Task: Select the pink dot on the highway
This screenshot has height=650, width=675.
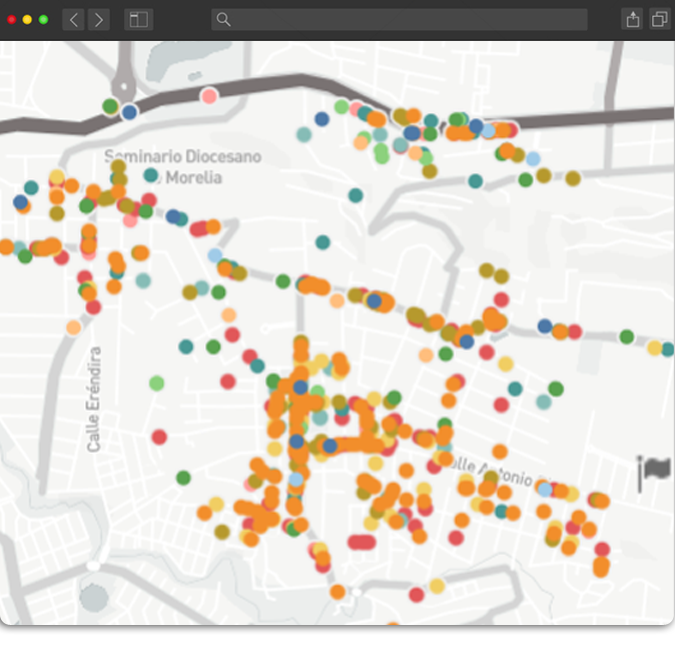Action: [x=209, y=96]
